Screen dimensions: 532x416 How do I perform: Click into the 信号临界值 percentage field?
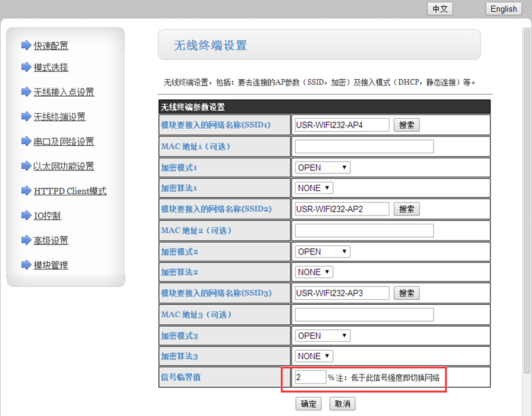[x=310, y=377]
